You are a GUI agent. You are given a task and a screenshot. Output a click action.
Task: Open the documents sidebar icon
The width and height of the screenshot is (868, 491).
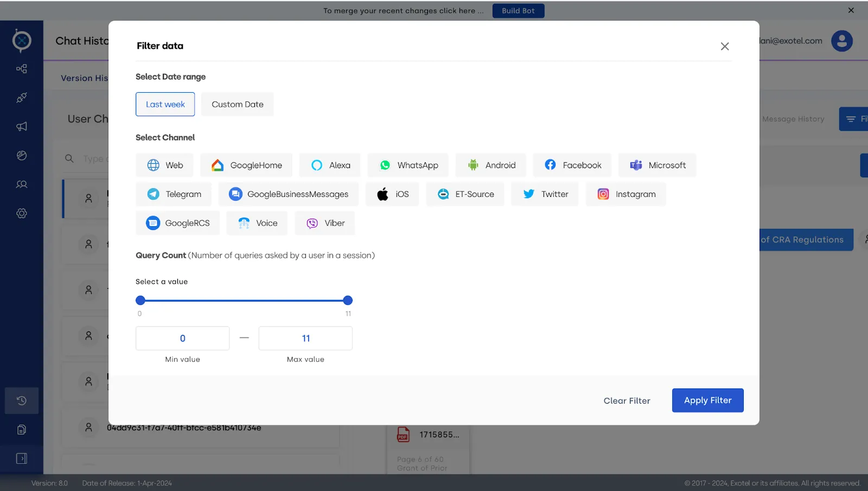(22, 430)
